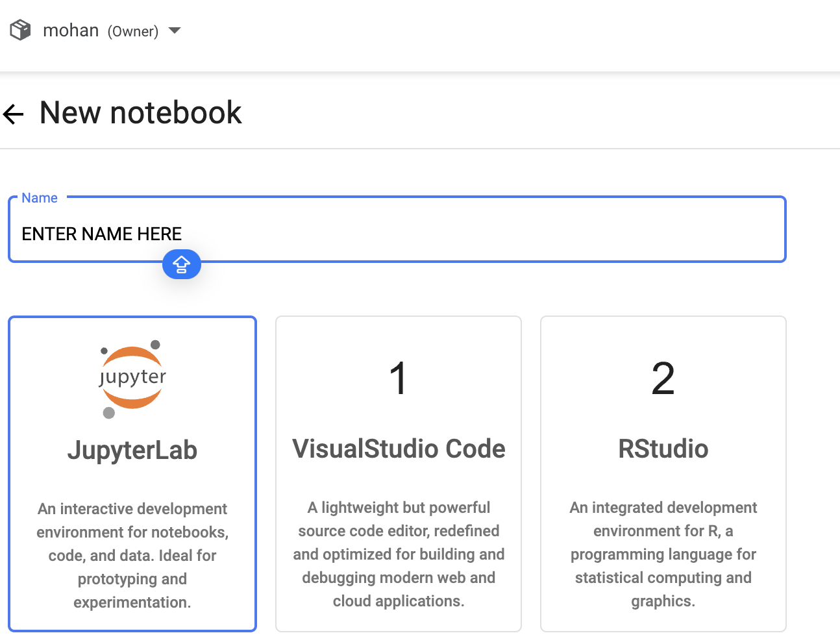The image size is (840, 644).
Task: Click into the Name input field
Action: click(397, 229)
